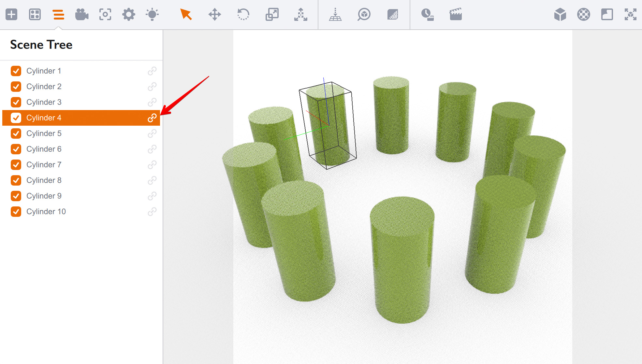The image size is (642, 364).
Task: Open the Scene Tree panel icon
Action: (x=58, y=14)
